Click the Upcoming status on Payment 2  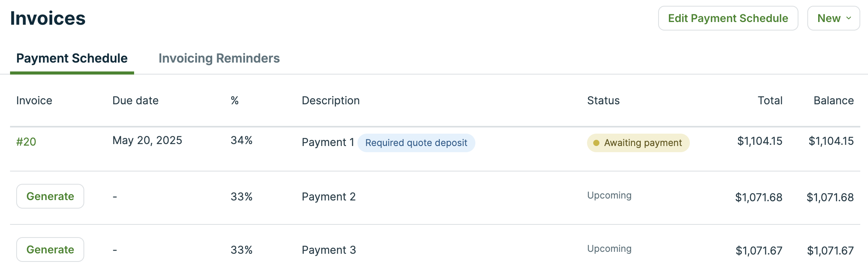click(x=609, y=195)
